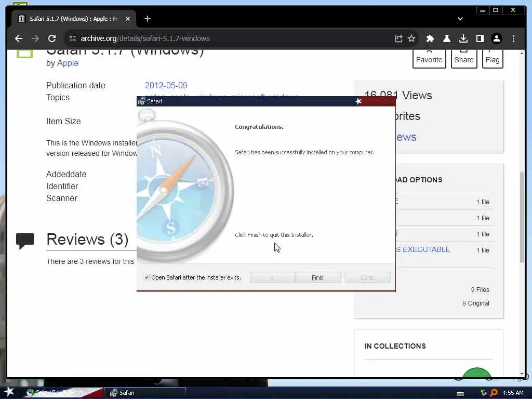Image resolution: width=532 pixels, height=399 pixels.
Task: Open the tab search dropdown chevron
Action: 460,19
